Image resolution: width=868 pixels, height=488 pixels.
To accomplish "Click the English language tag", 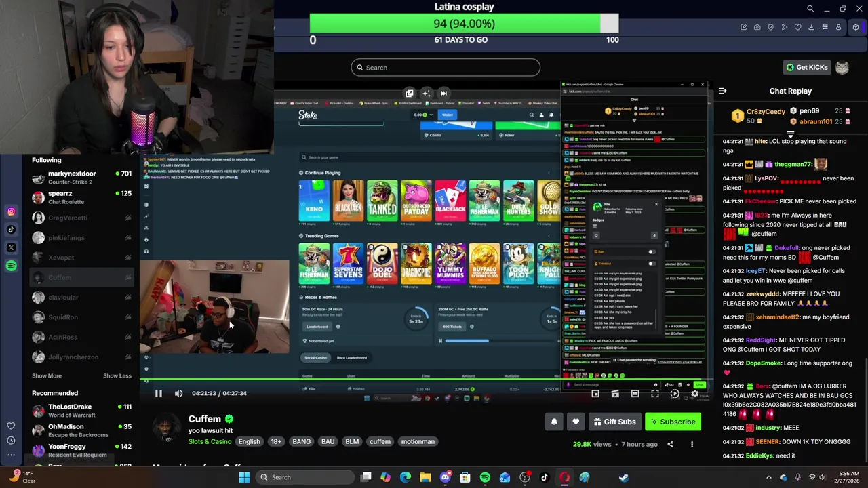I will [249, 441].
